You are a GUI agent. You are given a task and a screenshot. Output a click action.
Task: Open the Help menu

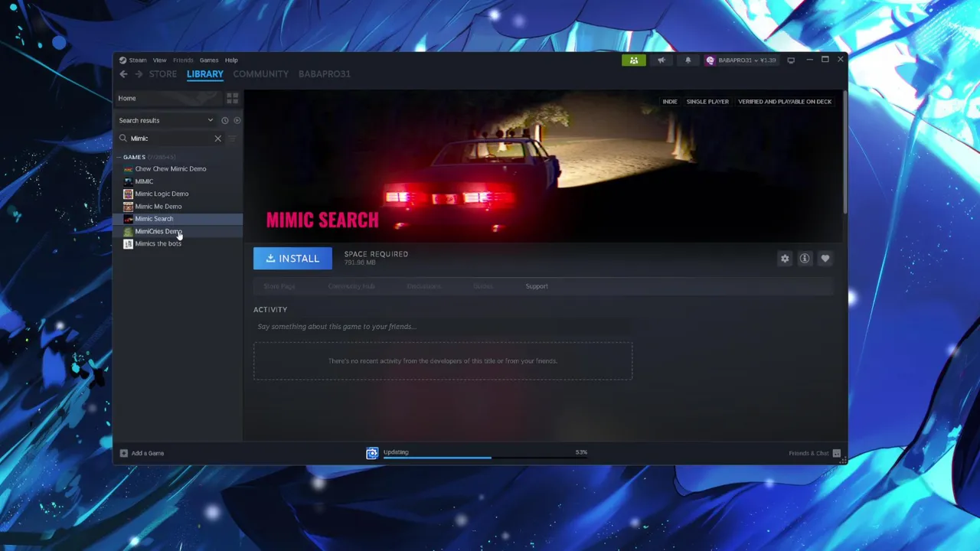[231, 60]
